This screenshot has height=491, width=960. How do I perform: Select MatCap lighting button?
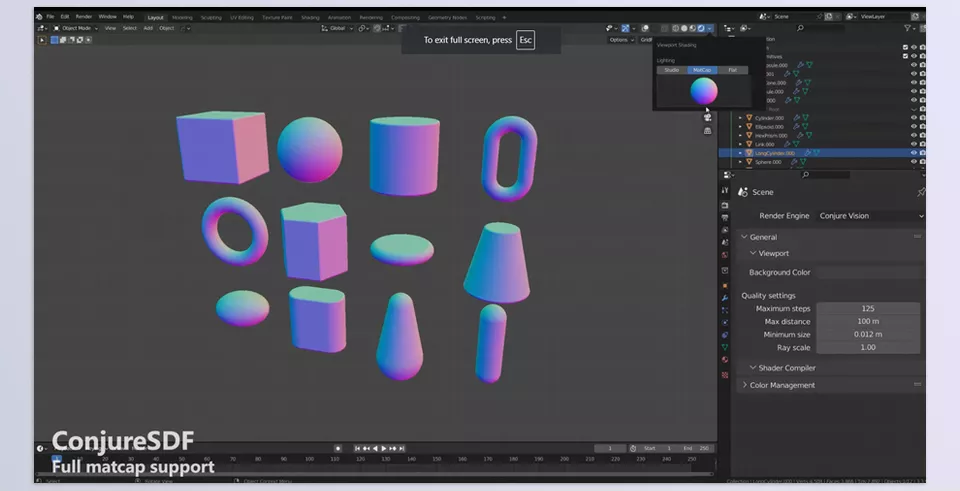(x=702, y=70)
